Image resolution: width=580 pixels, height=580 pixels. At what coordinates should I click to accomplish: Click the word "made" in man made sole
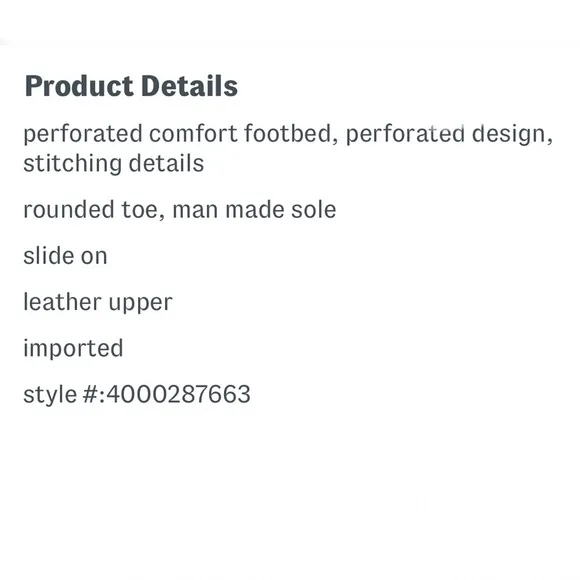coord(254,210)
